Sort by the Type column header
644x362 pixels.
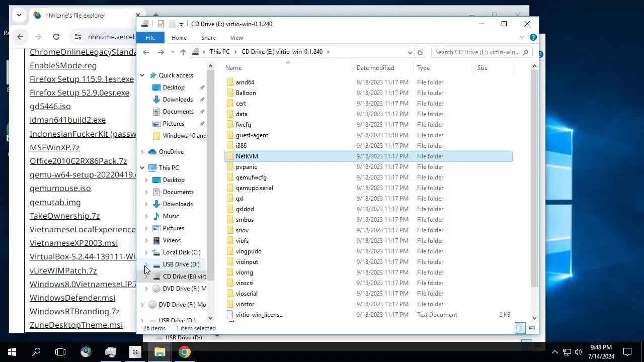click(424, 68)
